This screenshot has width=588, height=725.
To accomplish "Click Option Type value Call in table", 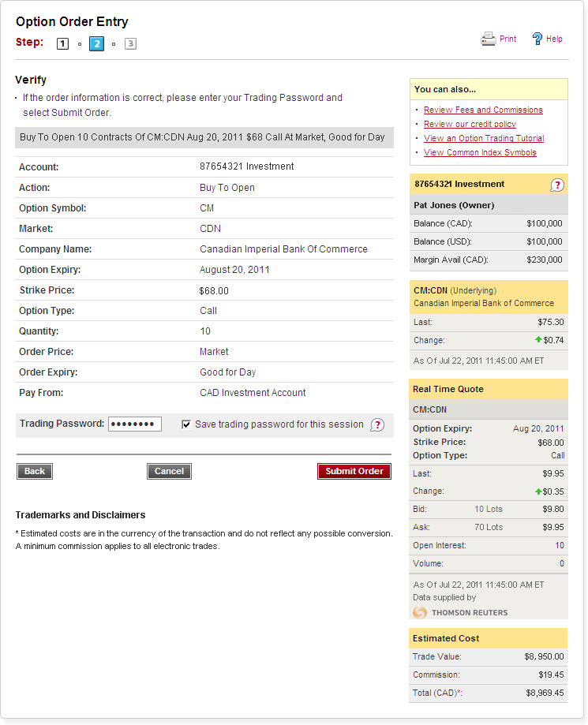I will (x=208, y=311).
